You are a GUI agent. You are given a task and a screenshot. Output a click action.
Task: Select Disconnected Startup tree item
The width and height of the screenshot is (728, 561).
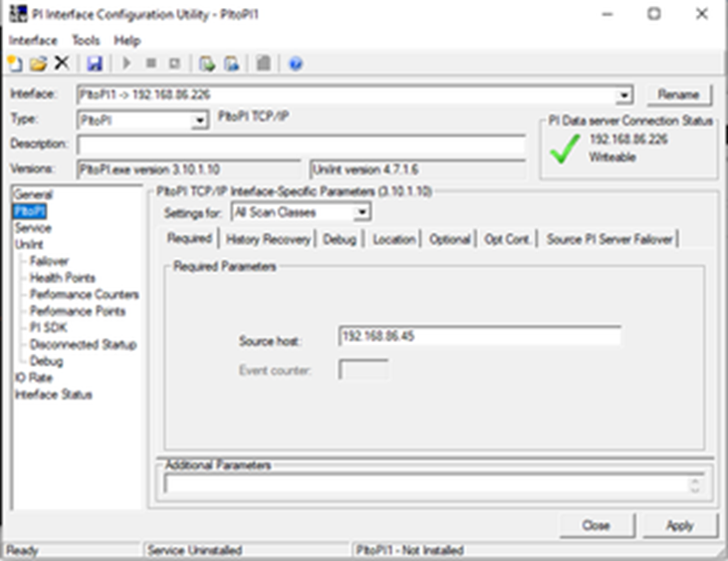tap(84, 345)
